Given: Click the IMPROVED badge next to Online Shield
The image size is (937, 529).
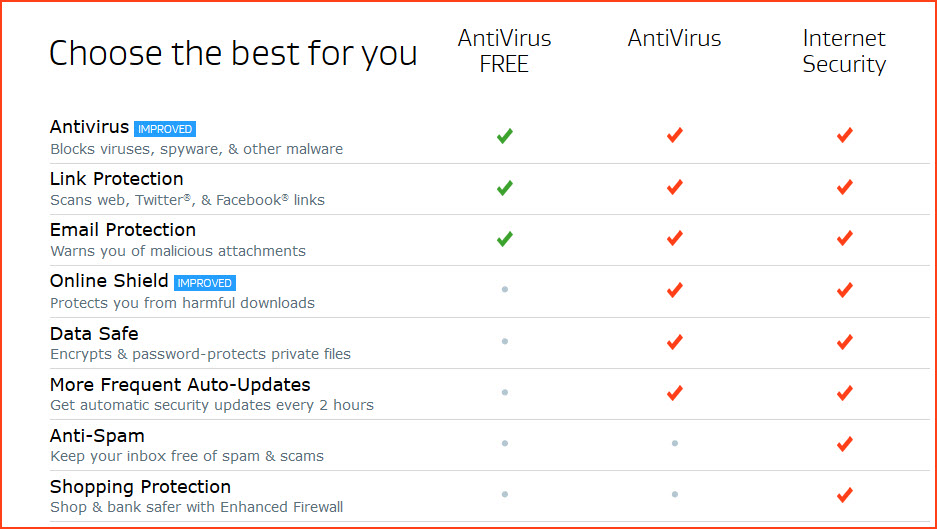Looking at the screenshot, I should pyautogui.click(x=205, y=283).
